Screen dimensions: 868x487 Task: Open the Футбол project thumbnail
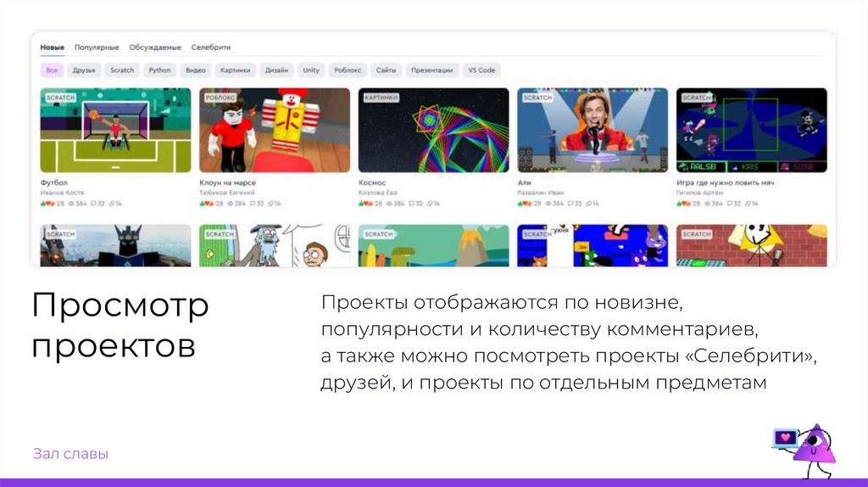tap(115, 130)
